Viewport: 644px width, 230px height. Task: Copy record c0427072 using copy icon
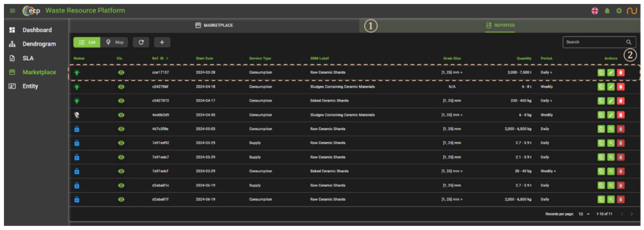[601, 101]
